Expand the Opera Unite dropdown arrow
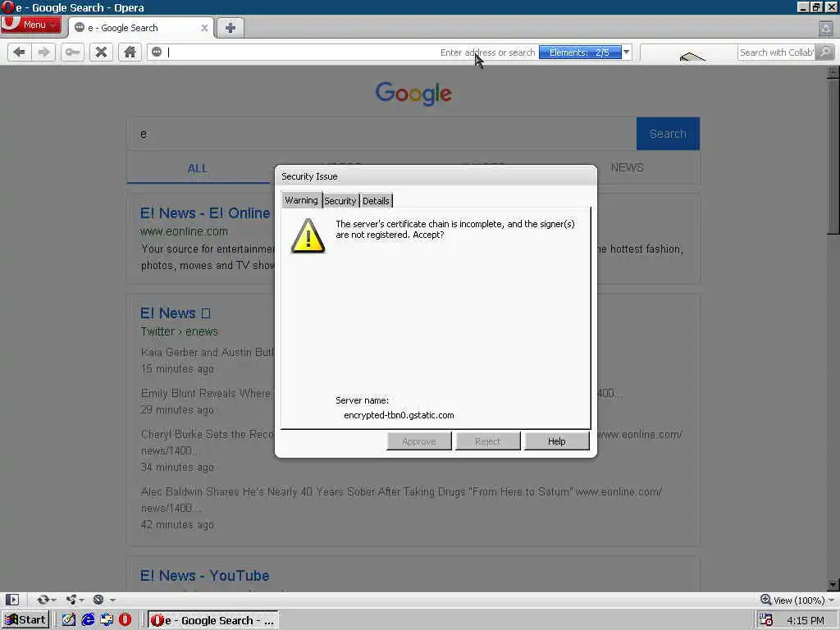Viewport: 840px width, 630px height. (x=82, y=600)
